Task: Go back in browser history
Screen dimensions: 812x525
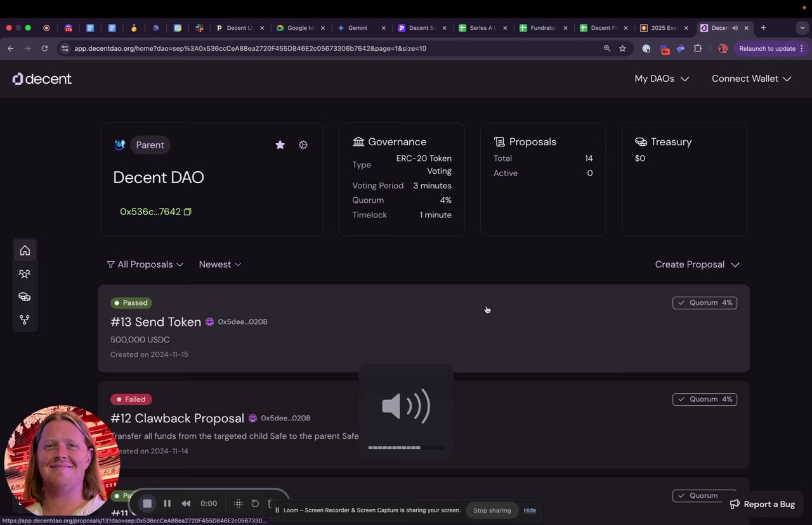Action: (11, 48)
